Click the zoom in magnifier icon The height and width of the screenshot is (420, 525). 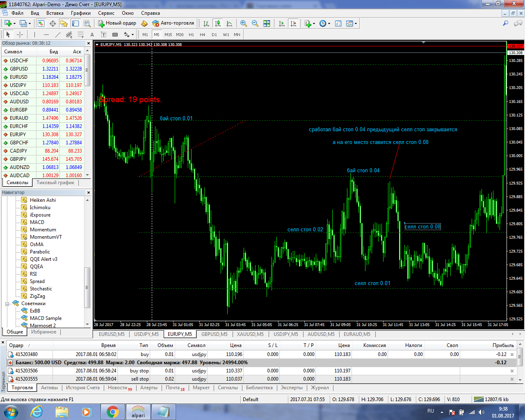coord(244,23)
